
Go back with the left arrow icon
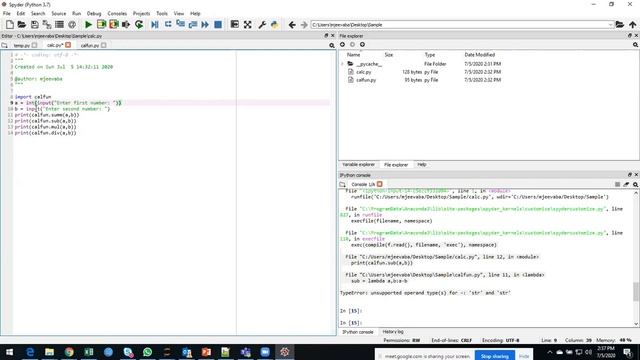click(292, 25)
